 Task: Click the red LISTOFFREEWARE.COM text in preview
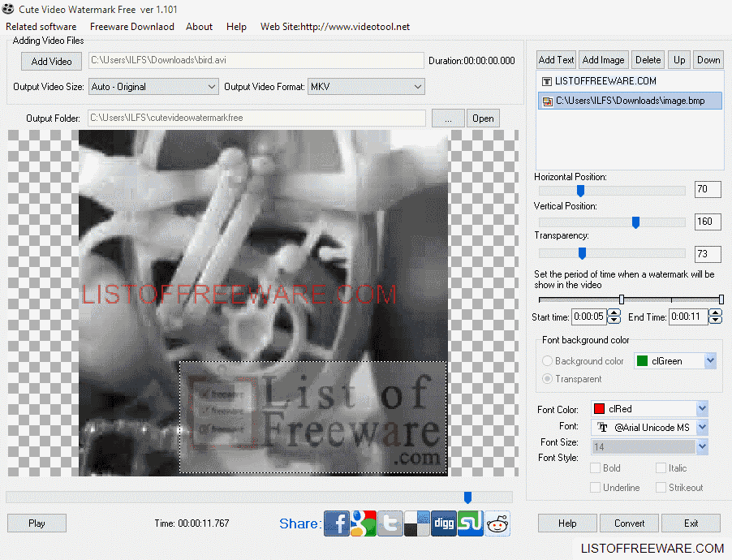239,295
